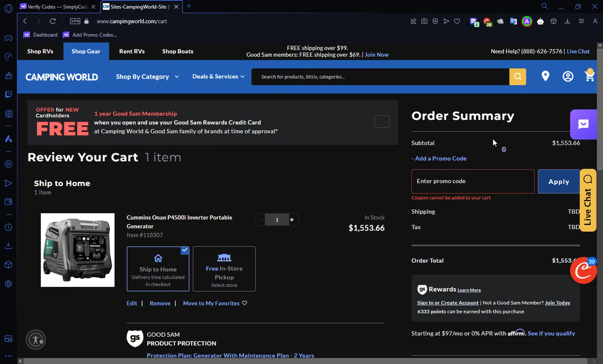
Task: Toggle the VPN badge in the address bar
Action: (x=75, y=21)
